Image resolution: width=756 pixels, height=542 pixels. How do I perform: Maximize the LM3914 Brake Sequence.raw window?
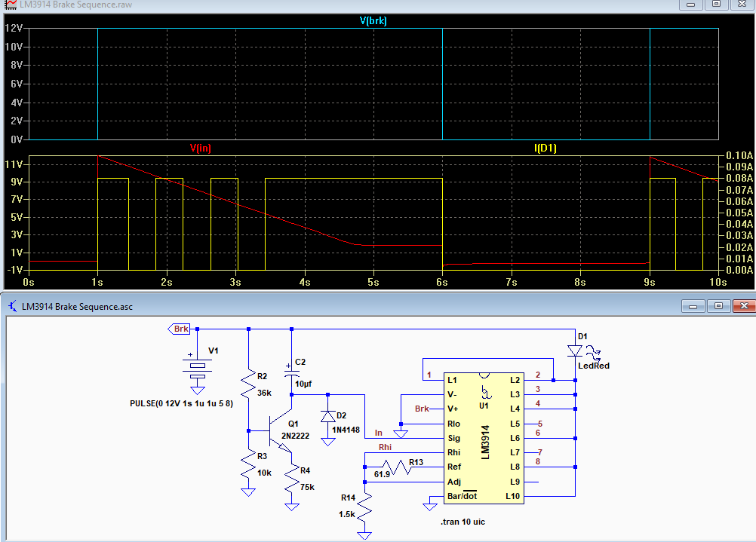tap(717, 5)
